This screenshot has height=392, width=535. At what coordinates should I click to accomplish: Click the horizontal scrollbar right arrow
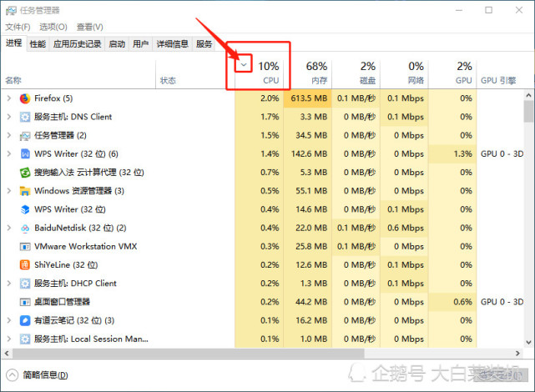point(517,354)
